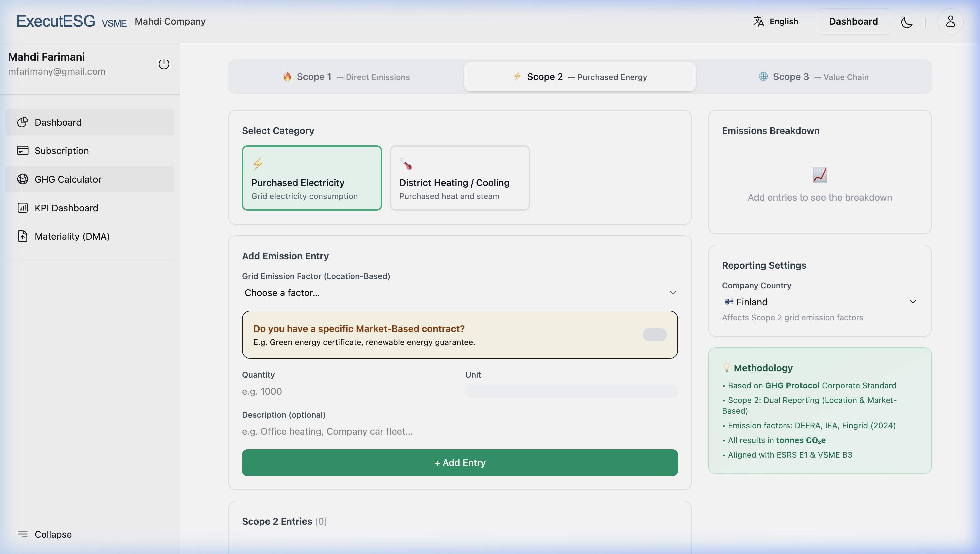Image resolution: width=980 pixels, height=554 pixels.
Task: Select the District Heating / Cooling category
Action: pyautogui.click(x=460, y=178)
